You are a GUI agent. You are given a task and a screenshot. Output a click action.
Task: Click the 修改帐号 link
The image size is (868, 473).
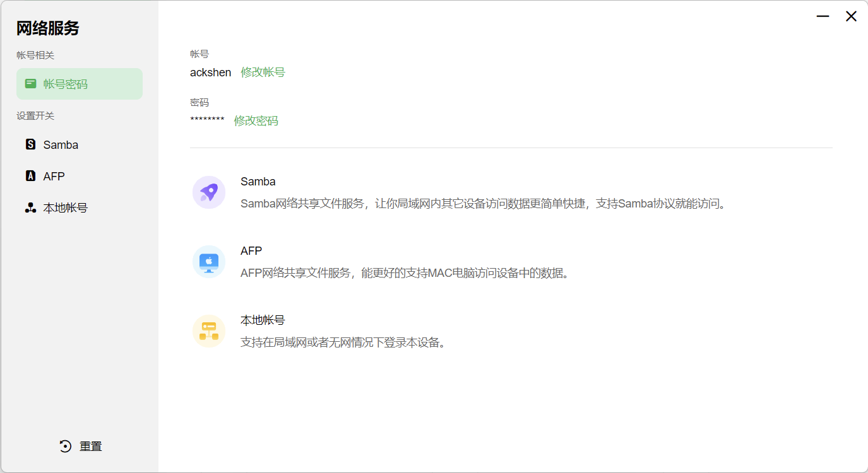click(x=263, y=73)
